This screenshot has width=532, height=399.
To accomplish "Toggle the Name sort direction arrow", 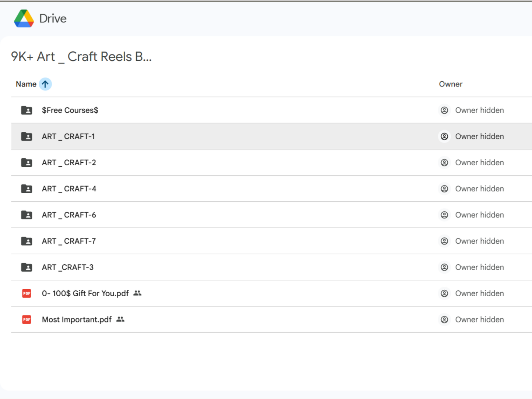I will click(x=45, y=84).
